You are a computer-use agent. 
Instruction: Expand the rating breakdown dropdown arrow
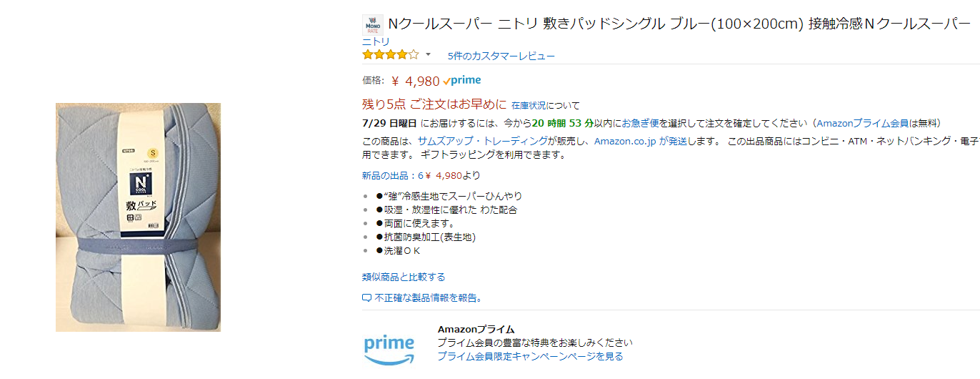pyautogui.click(x=429, y=55)
